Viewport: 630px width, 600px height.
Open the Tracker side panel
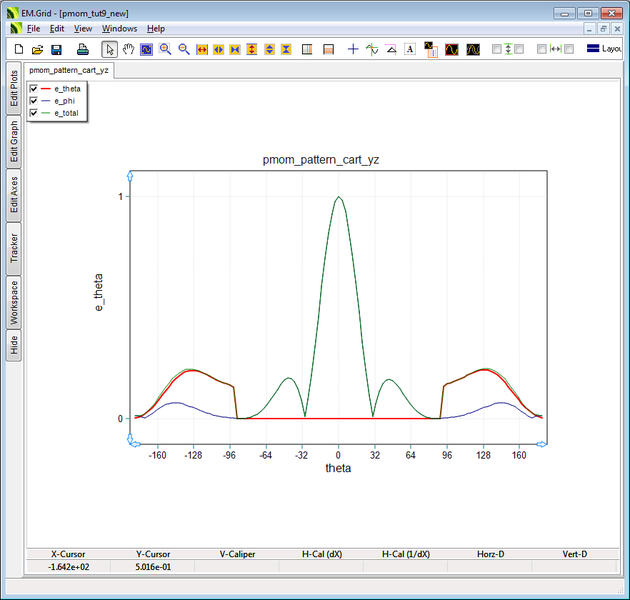pyautogui.click(x=14, y=247)
